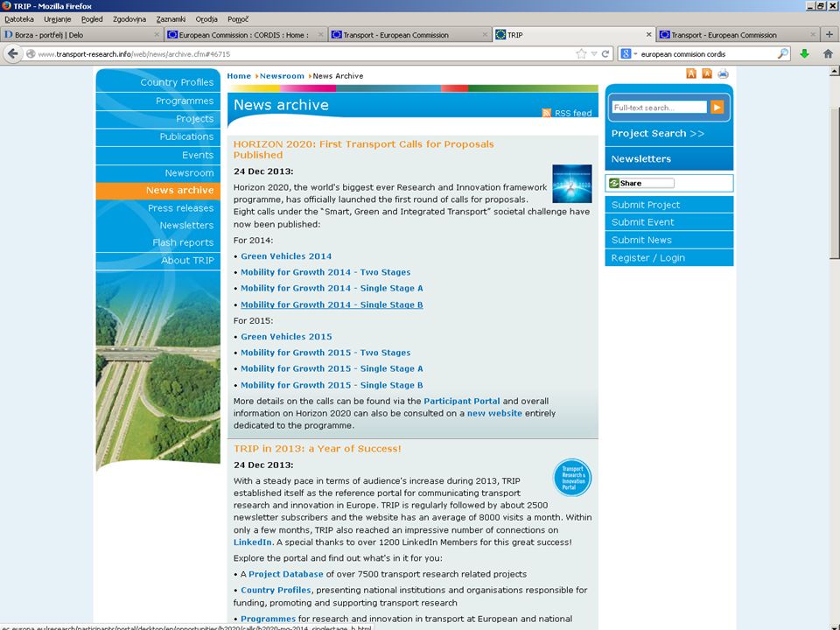The height and width of the screenshot is (630, 840).
Task: Switch to the last tab titled Transport - European Commission
Action: (738, 34)
